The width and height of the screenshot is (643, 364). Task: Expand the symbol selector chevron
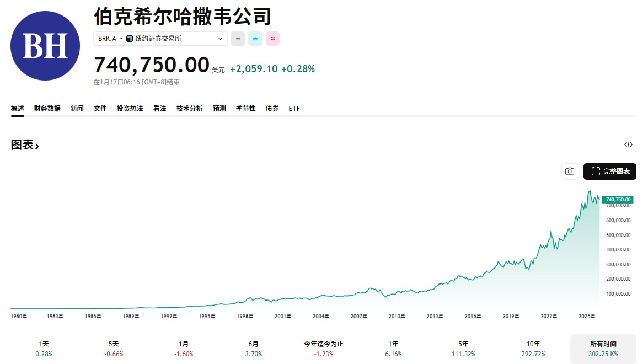click(x=221, y=39)
